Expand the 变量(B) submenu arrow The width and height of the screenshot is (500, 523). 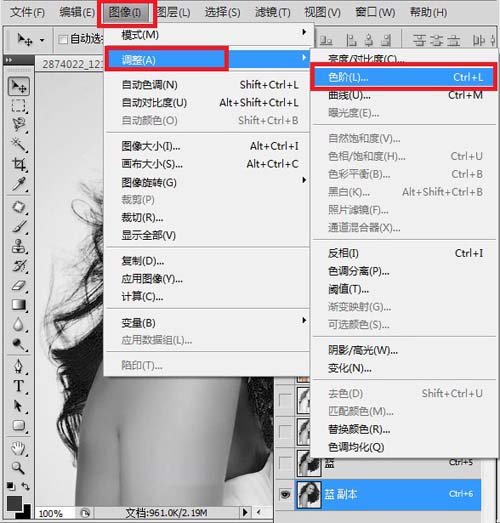click(x=304, y=320)
